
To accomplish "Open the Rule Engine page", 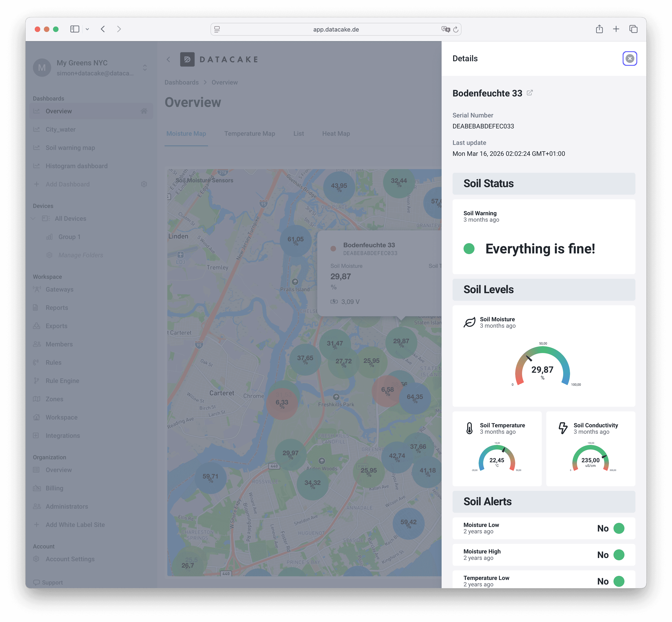I will (62, 381).
